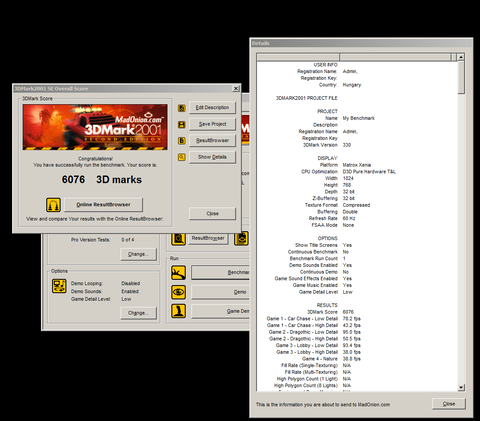The height and width of the screenshot is (421, 480).
Task: Click the yellow icon right of main ResultBrowser button
Action: (242, 238)
